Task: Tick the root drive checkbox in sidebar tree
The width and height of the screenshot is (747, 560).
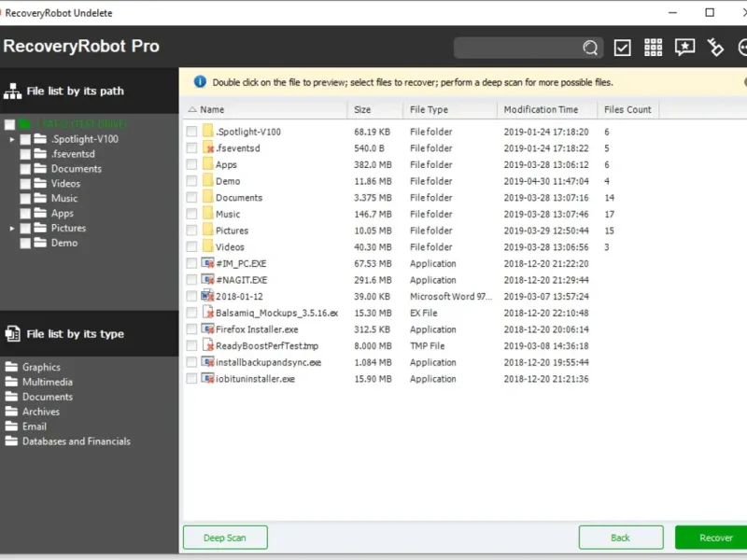Action: pos(9,125)
